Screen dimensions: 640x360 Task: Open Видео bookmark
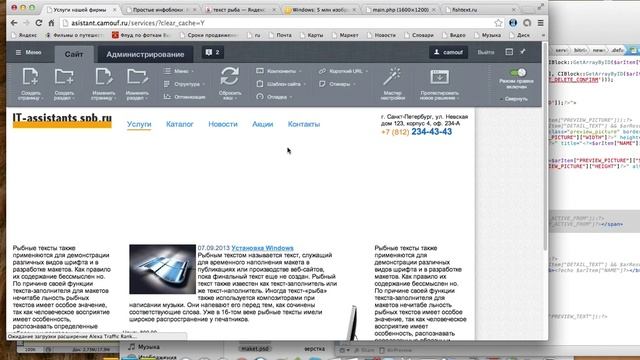click(454, 35)
